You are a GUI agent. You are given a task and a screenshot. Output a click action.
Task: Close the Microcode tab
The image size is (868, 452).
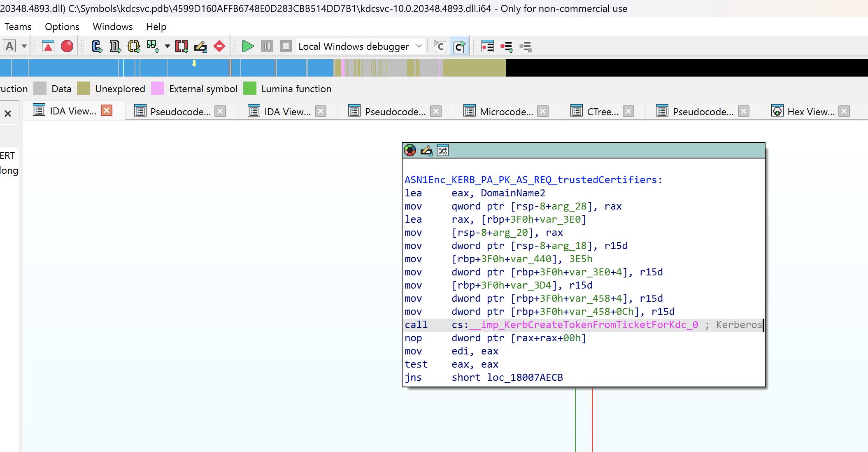pyautogui.click(x=543, y=111)
